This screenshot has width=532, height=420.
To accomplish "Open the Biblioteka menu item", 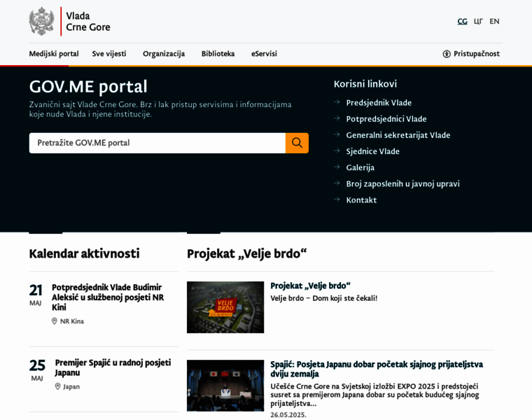I will [218, 54].
